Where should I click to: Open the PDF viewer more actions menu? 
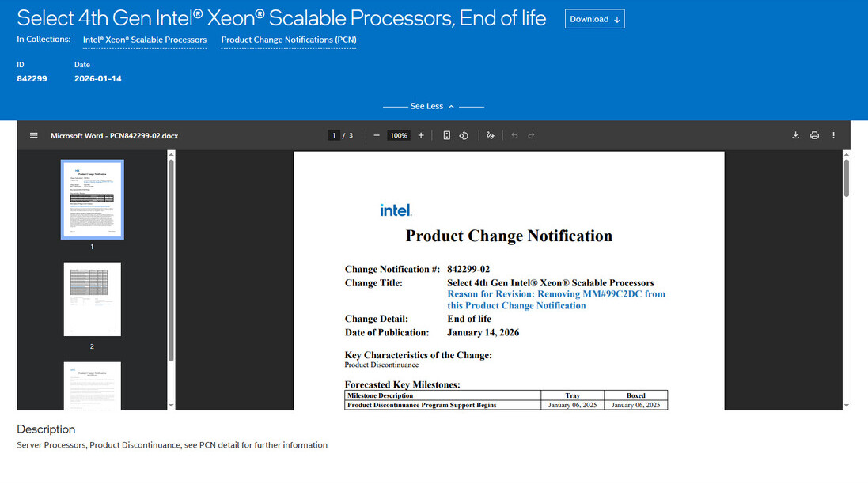(833, 135)
